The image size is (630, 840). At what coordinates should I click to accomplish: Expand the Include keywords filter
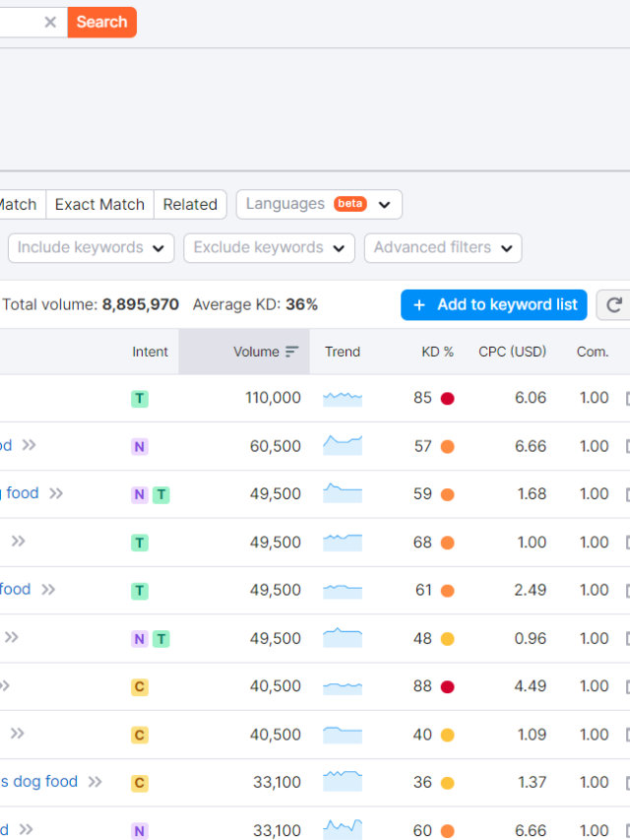[x=91, y=248]
